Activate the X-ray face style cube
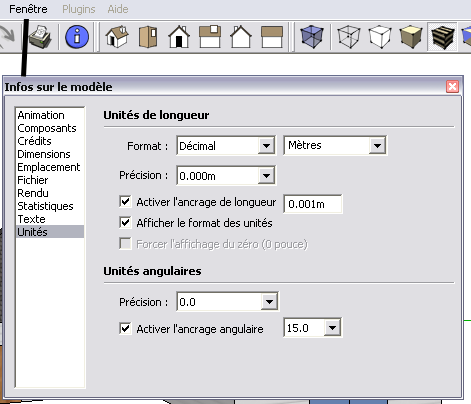This screenshot has width=471, height=404. pos(312,37)
